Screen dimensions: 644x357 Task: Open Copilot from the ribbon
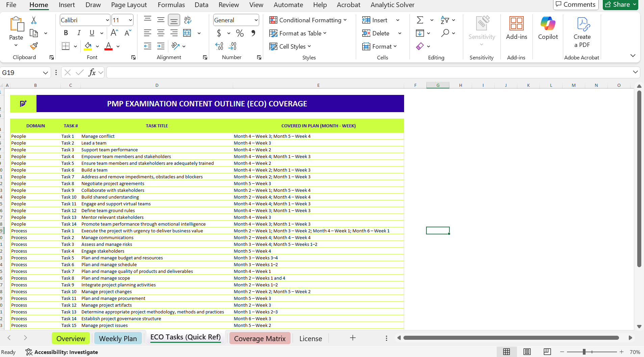click(548, 28)
